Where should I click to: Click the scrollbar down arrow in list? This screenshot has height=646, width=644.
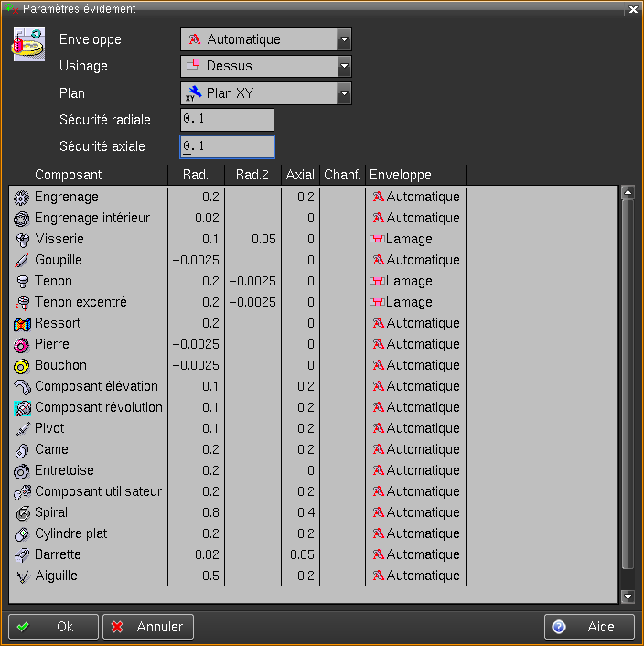pyautogui.click(x=628, y=597)
